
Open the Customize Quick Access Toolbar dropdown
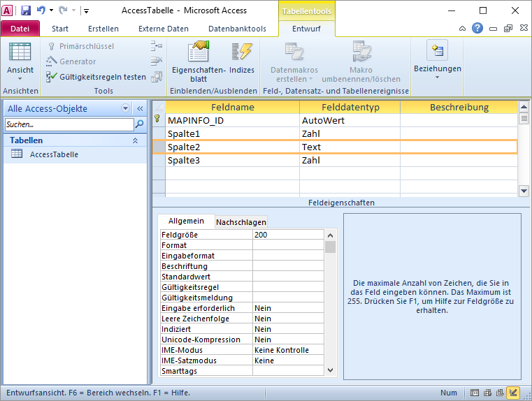[x=86, y=11]
